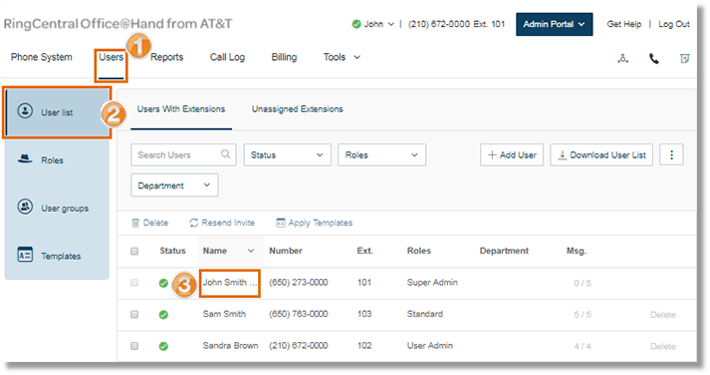Switch to Unassigned Extensions tab
The width and height of the screenshot is (710, 375).
pyautogui.click(x=297, y=109)
